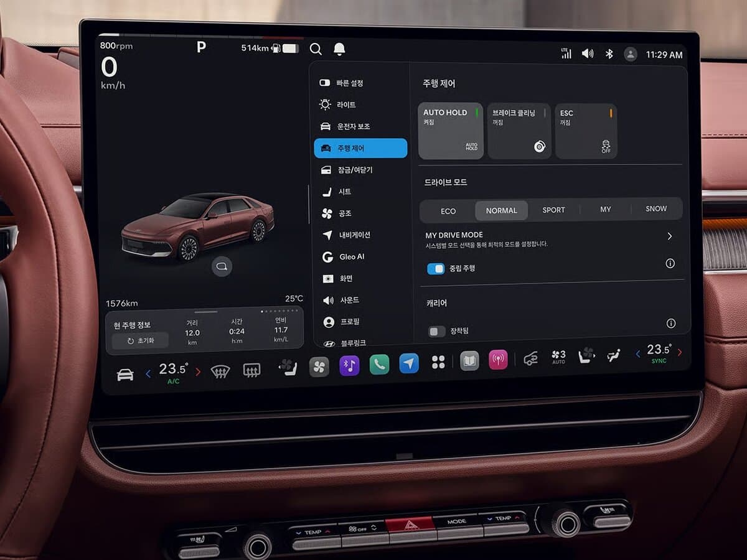Launch the pink radio broadcast app
The width and height of the screenshot is (747, 560).
point(498,360)
